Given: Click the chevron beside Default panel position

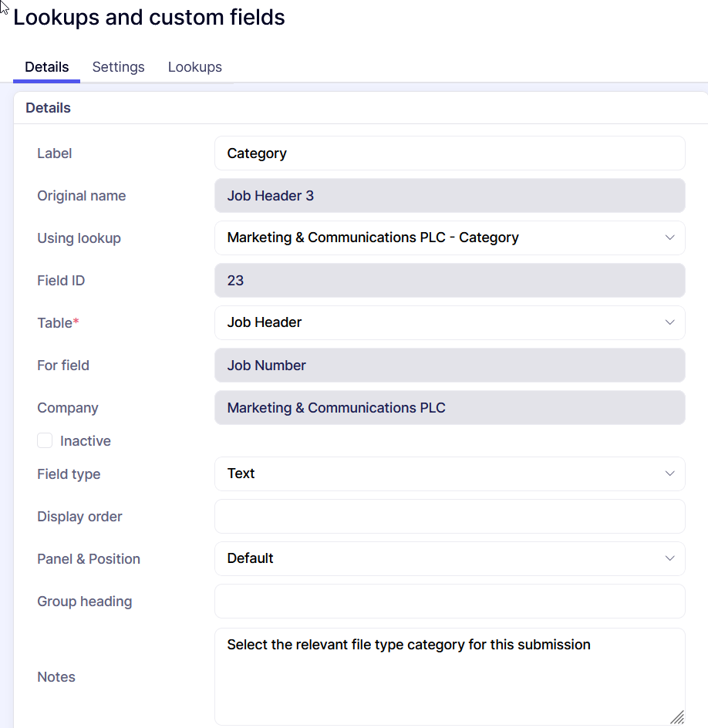Looking at the screenshot, I should pos(669,558).
